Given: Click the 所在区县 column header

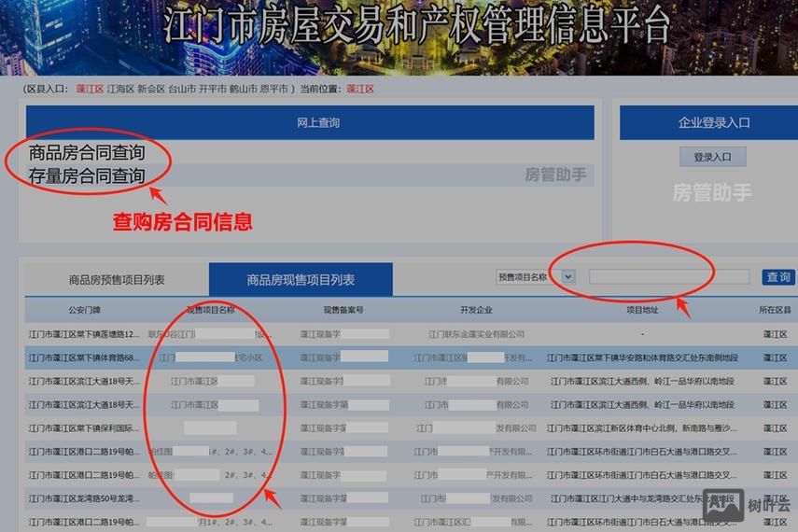Looking at the screenshot, I should coord(775,310).
